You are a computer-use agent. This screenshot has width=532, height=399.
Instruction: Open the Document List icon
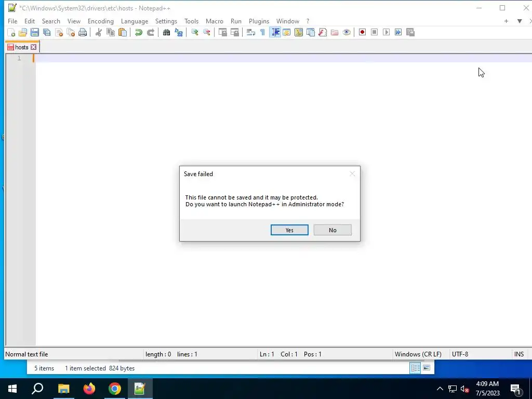tap(311, 32)
